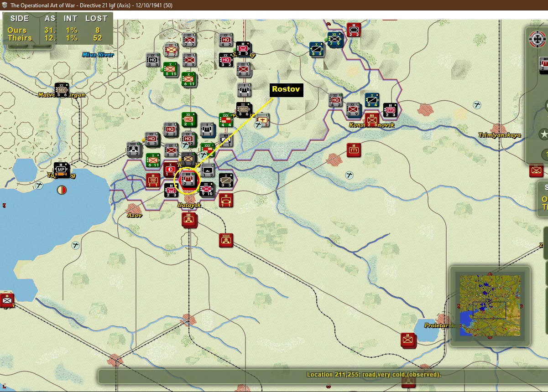This screenshot has width=548, height=392.
Task: Select the black 2-3 unit near Konstantinovsk
Action: coord(390,109)
